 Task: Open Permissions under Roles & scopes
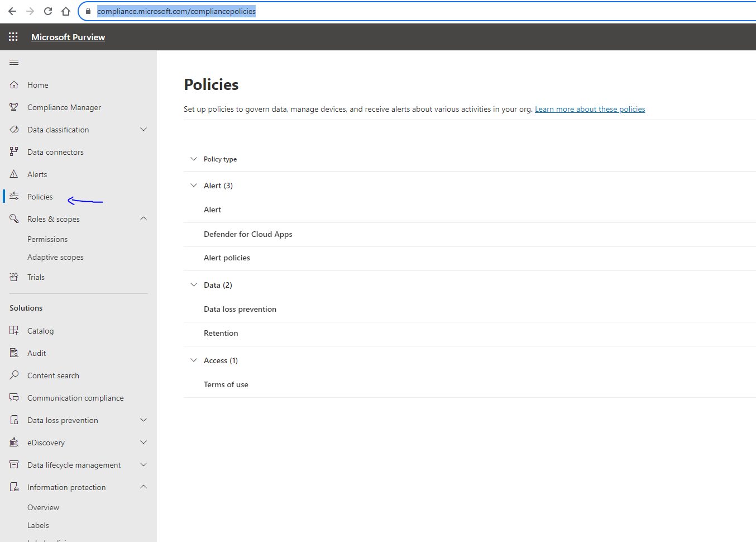point(47,239)
